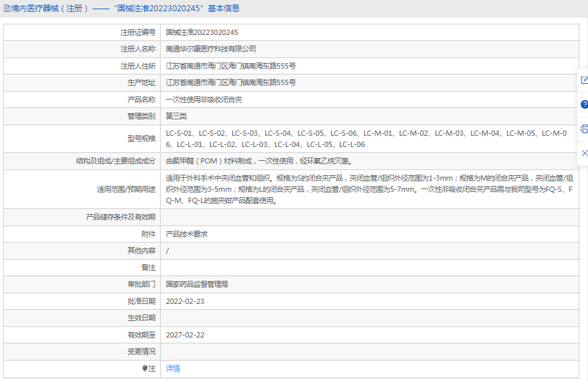This screenshot has width=588, height=381.
Task: Click management category value 第三类
Action: pos(176,116)
